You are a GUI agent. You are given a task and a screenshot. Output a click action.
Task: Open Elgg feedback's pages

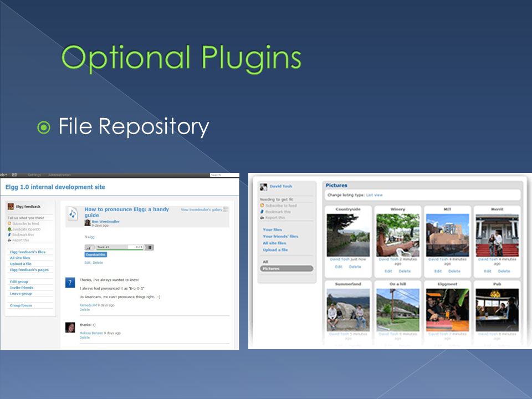point(29,270)
